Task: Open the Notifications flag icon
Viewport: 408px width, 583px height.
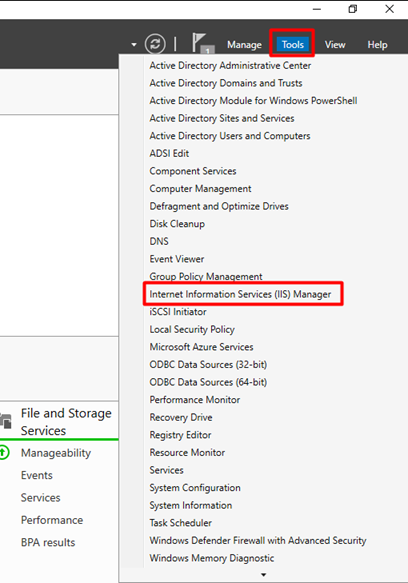Action: (x=202, y=44)
